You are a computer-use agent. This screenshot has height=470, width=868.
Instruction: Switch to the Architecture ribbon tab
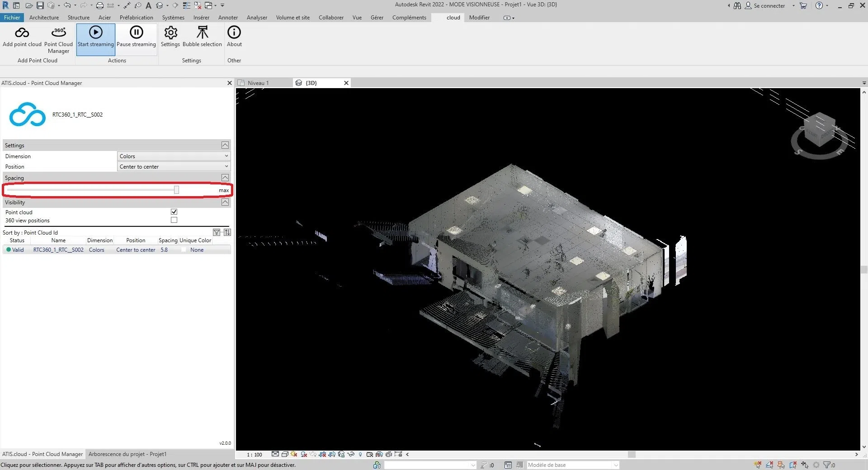pyautogui.click(x=44, y=18)
